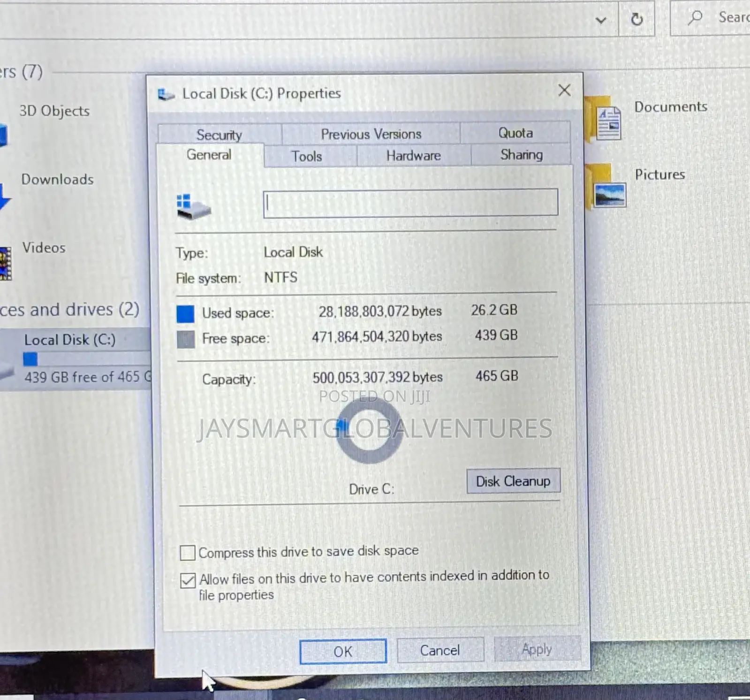Click the 28,188,803,072 bytes used value

(x=380, y=311)
